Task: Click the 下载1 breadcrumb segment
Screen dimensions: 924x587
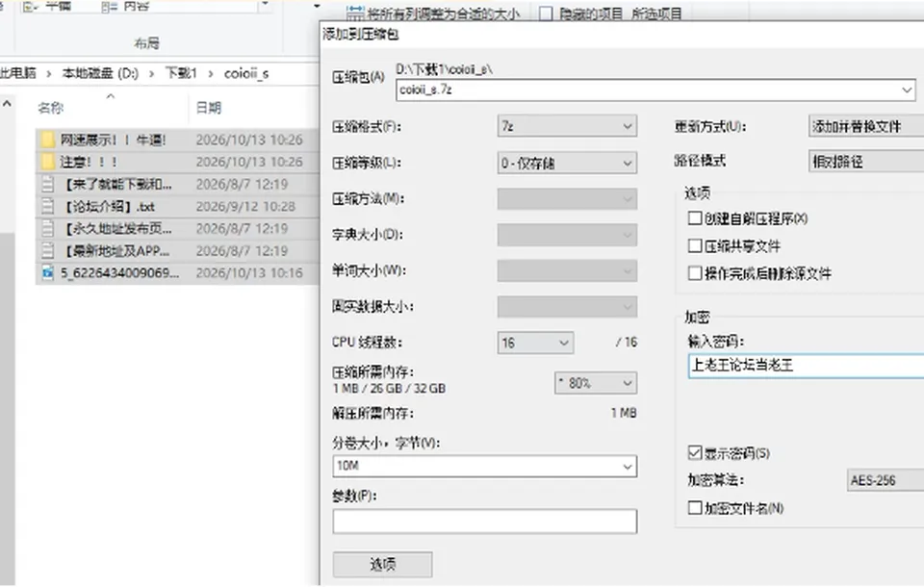Action: [180, 74]
